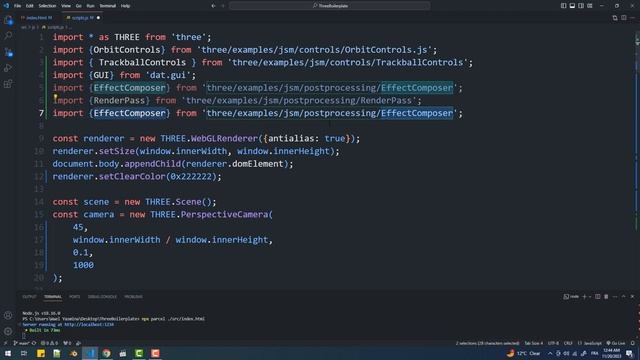Split the editor to the right

pyautogui.click(x=624, y=18)
